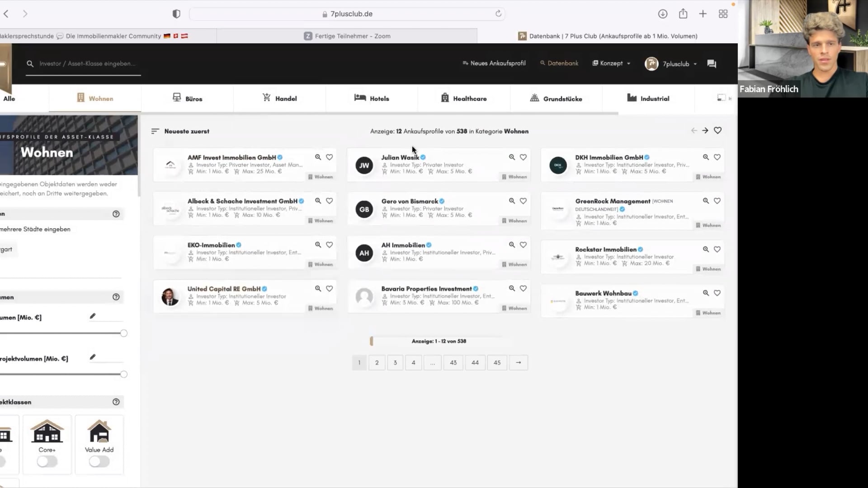Open help icon beside Objektklassen section
The height and width of the screenshot is (488, 868).
click(116, 402)
